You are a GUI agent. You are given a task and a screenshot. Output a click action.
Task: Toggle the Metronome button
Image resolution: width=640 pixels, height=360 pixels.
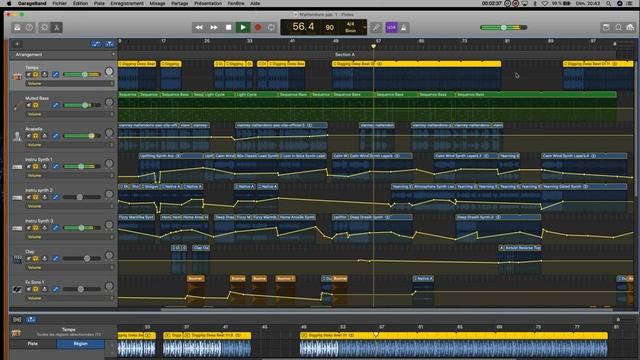pyautogui.click(x=404, y=27)
